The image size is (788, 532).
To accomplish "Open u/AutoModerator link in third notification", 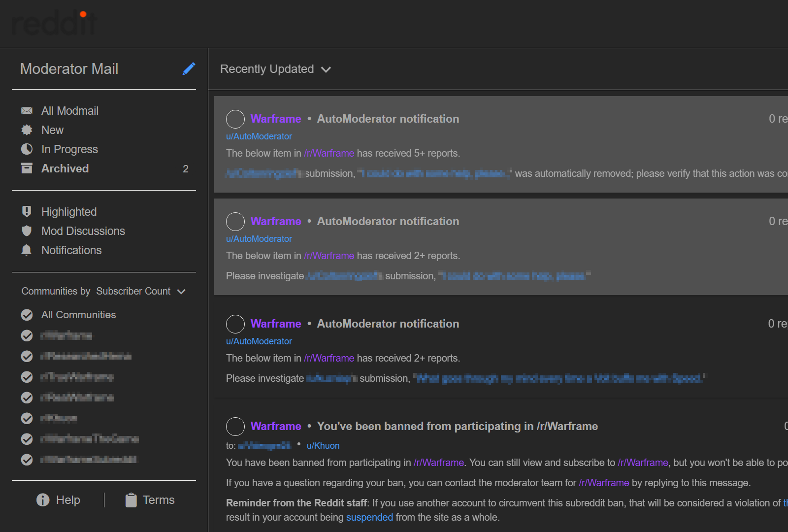I will coord(259,341).
